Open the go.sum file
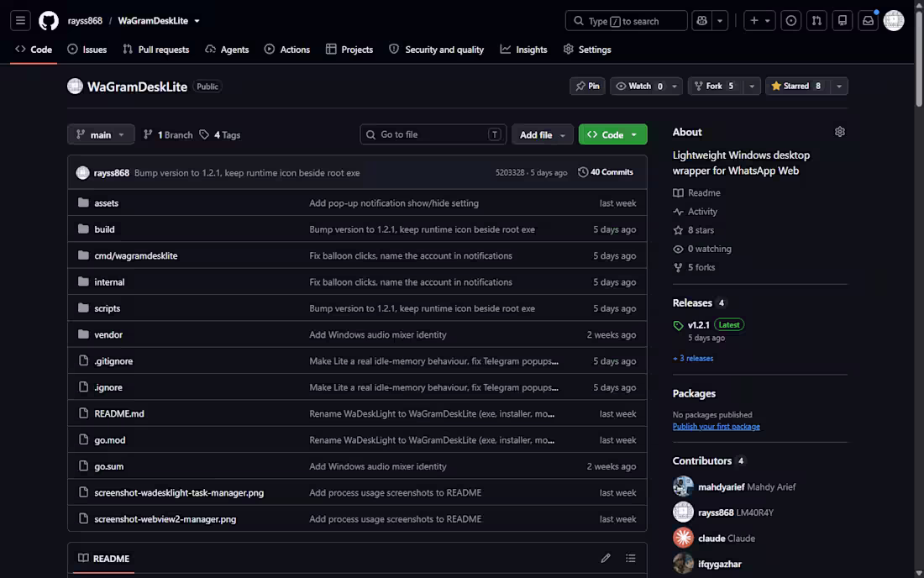The width and height of the screenshot is (924, 578). (x=109, y=466)
